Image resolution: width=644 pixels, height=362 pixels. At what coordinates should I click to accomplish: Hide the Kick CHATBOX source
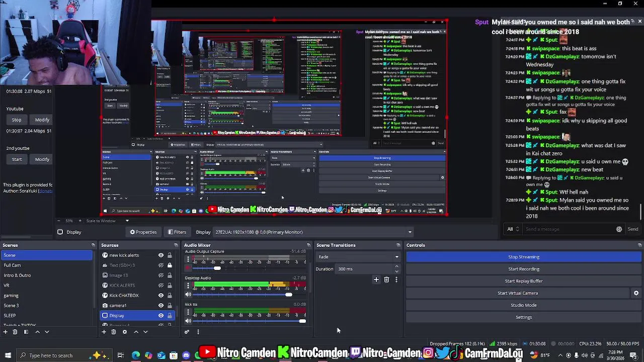click(x=161, y=296)
